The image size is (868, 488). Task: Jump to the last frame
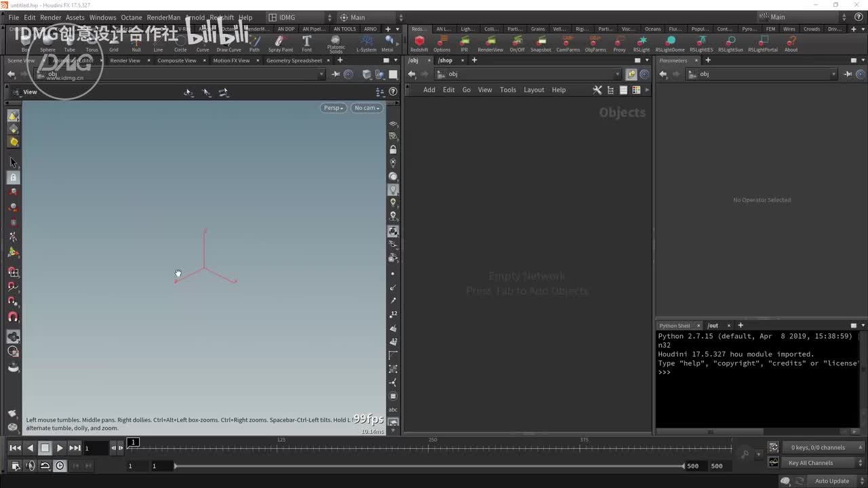coord(75,448)
